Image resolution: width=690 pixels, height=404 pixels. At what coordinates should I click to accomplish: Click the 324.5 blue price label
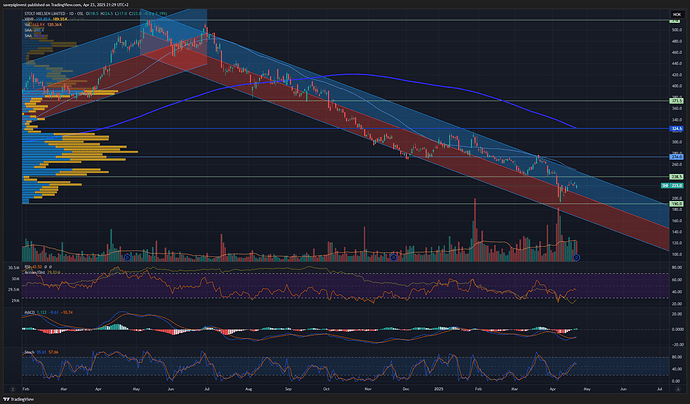coord(676,129)
